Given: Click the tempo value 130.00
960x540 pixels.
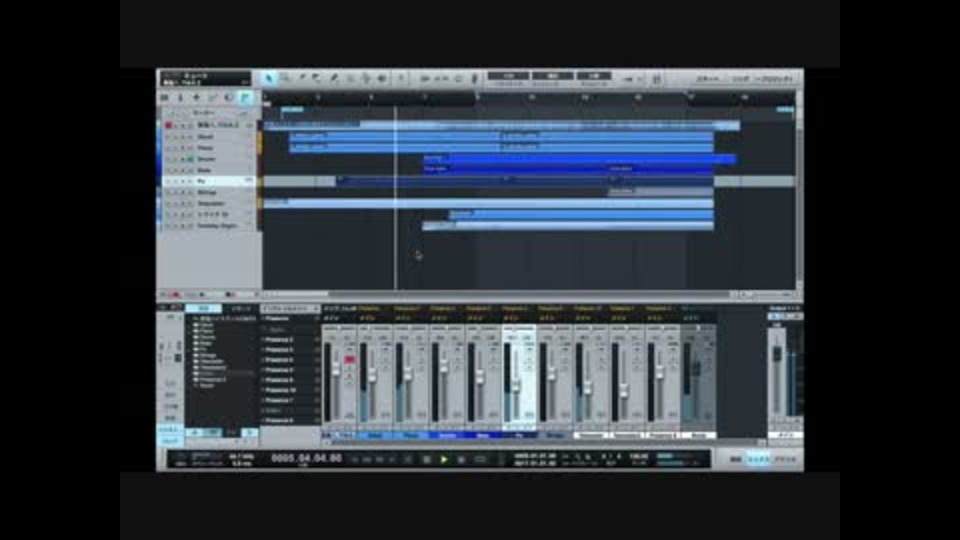Looking at the screenshot, I should 638,456.
